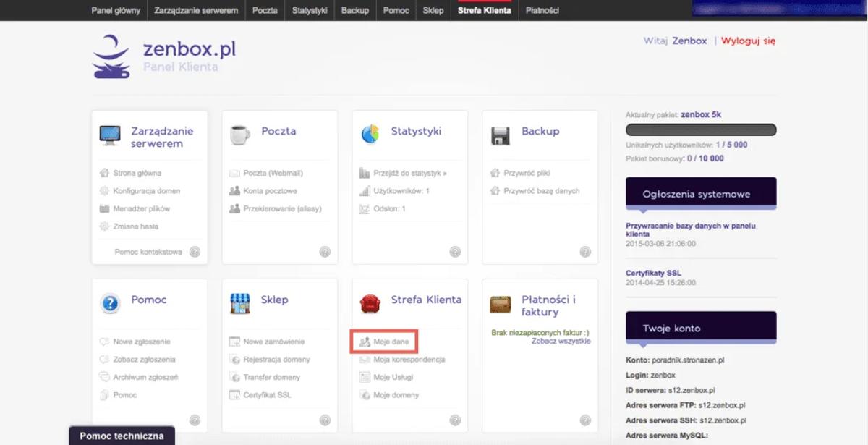Click account name poradnik.stronazen.pl

tap(687, 360)
